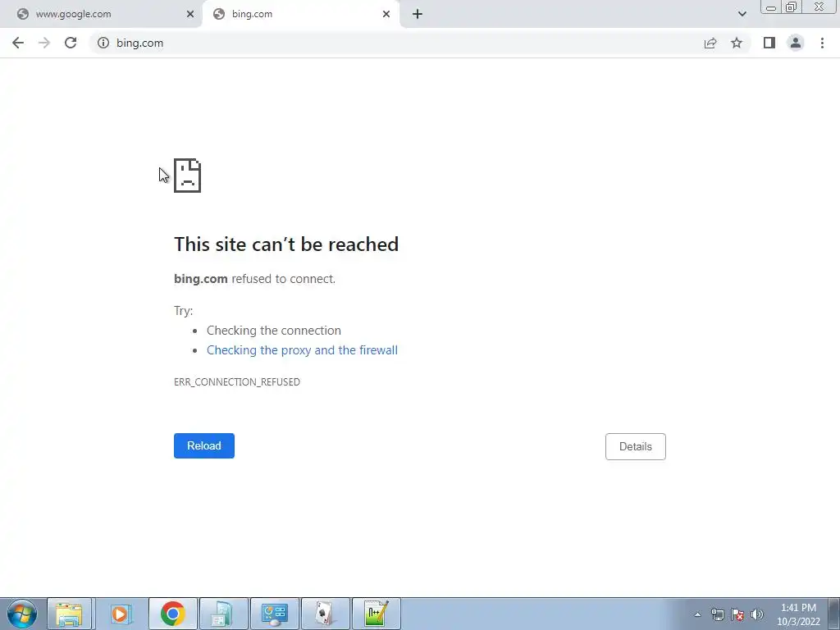This screenshot has height=630, width=840.
Task: Close the bing.com tab
Action: pos(386,14)
